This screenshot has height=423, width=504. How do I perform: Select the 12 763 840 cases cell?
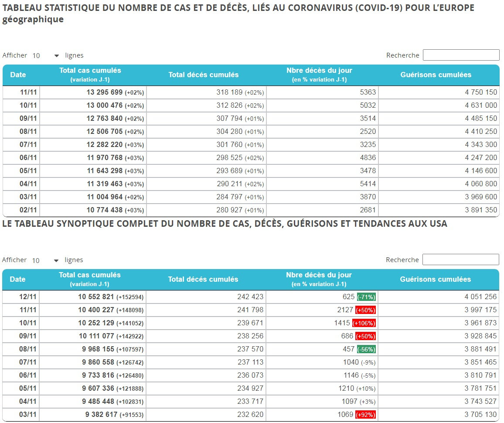[x=93, y=119]
